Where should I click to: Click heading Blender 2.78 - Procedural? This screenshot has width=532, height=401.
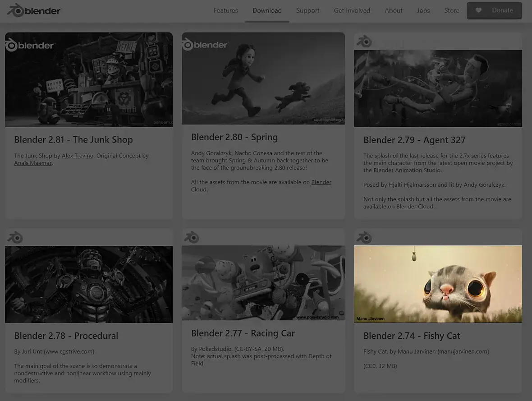click(66, 336)
